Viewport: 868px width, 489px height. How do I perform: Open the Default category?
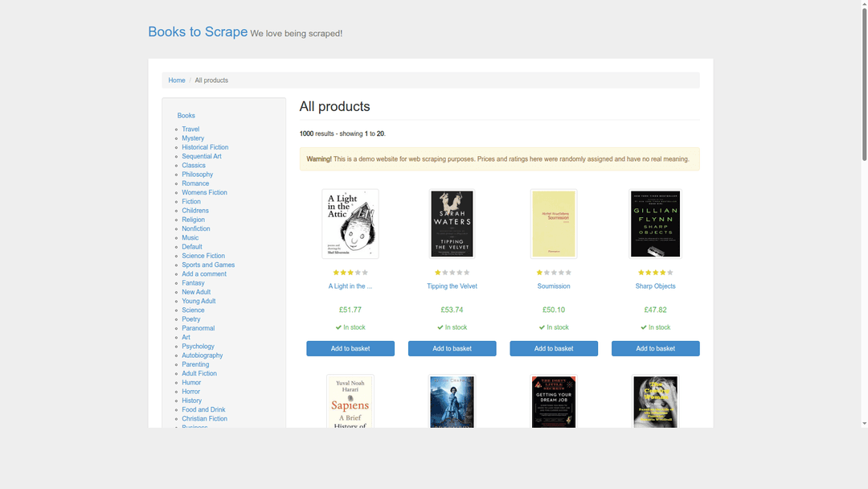pyautogui.click(x=192, y=247)
